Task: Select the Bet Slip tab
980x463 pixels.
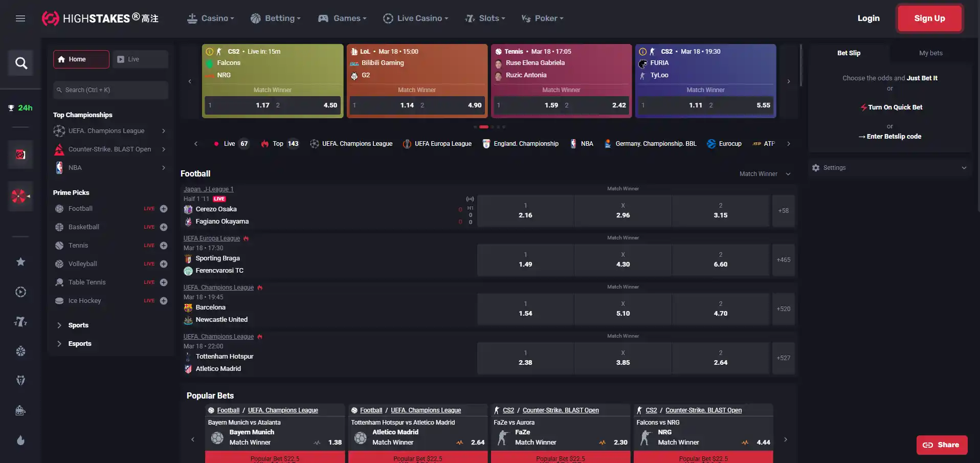Action: tap(849, 53)
